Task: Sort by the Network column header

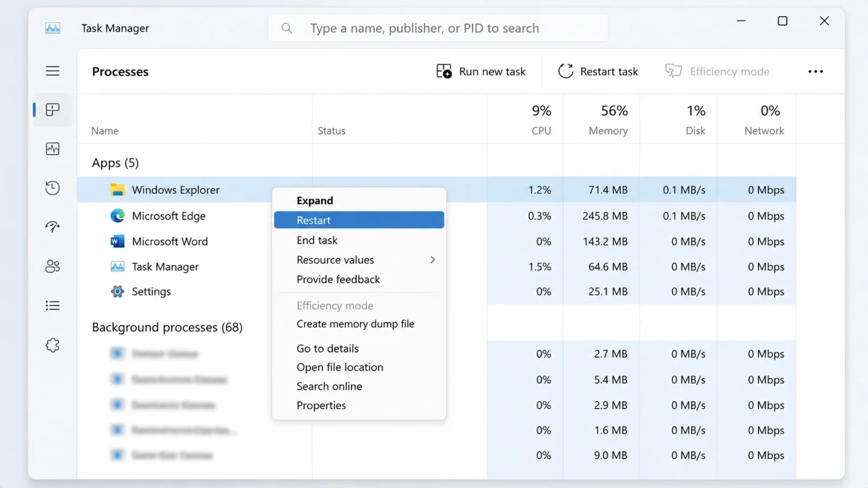Action: pyautogui.click(x=764, y=131)
